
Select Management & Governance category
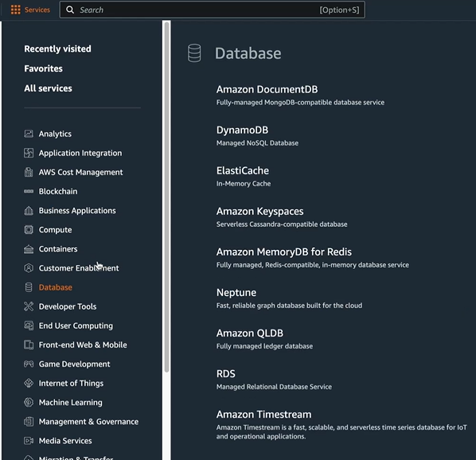88,422
